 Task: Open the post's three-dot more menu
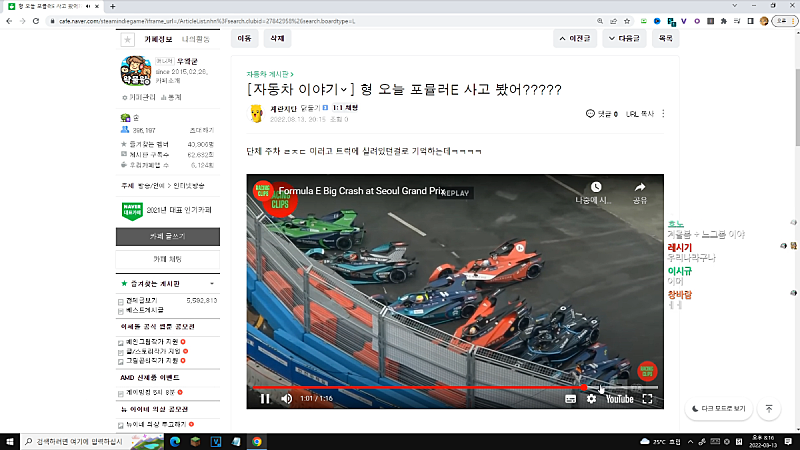click(662, 114)
